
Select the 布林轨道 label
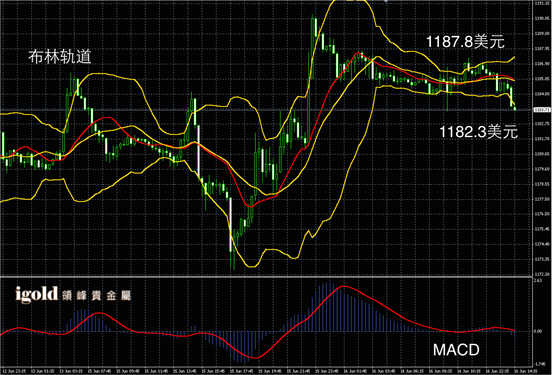click(x=60, y=57)
